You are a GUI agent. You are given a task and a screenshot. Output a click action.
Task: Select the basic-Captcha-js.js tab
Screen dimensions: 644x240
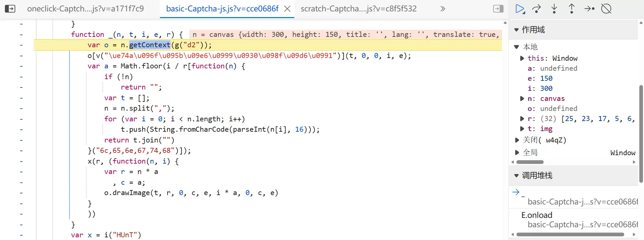222,9
